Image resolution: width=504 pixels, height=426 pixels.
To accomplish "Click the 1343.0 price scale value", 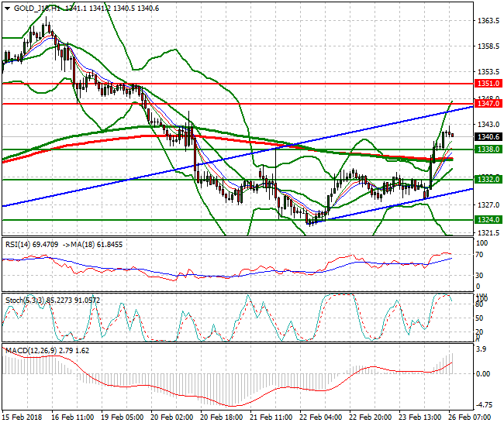I will [x=488, y=124].
